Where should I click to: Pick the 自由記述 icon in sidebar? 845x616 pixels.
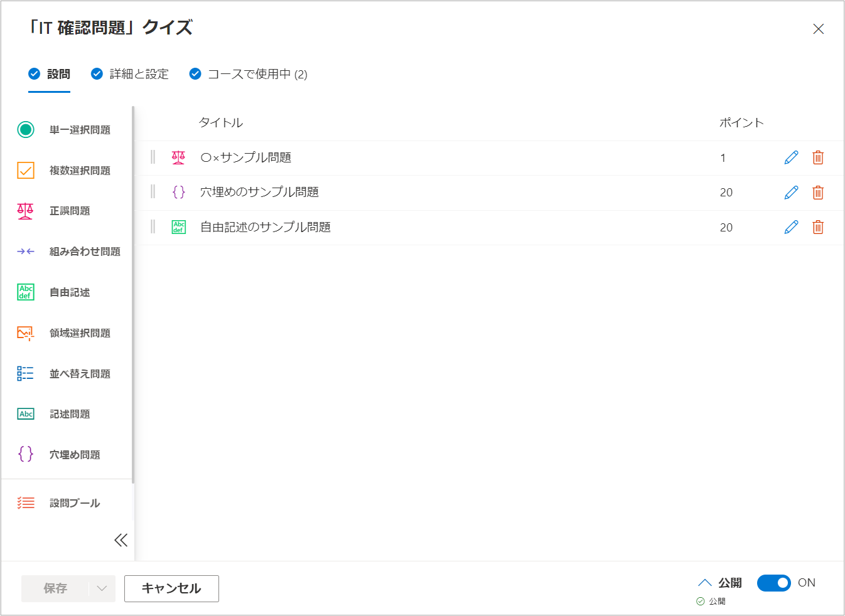pos(25,292)
